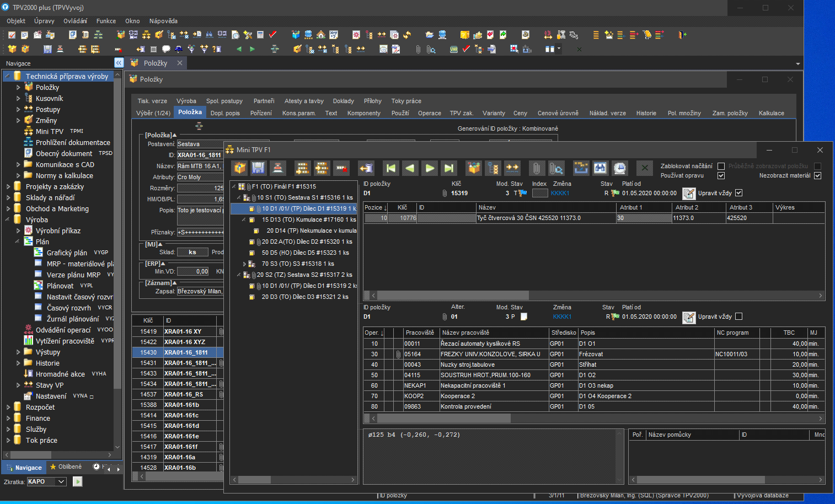Click the red delete row icon in Mini TPV toolbar

tap(342, 168)
